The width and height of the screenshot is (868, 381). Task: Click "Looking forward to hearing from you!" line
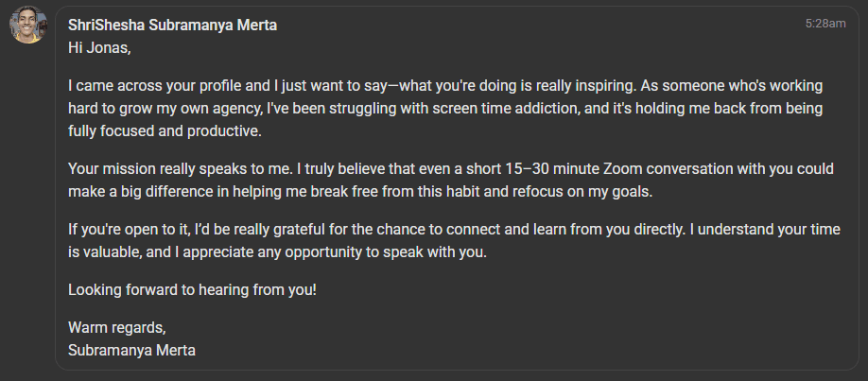tap(192, 290)
